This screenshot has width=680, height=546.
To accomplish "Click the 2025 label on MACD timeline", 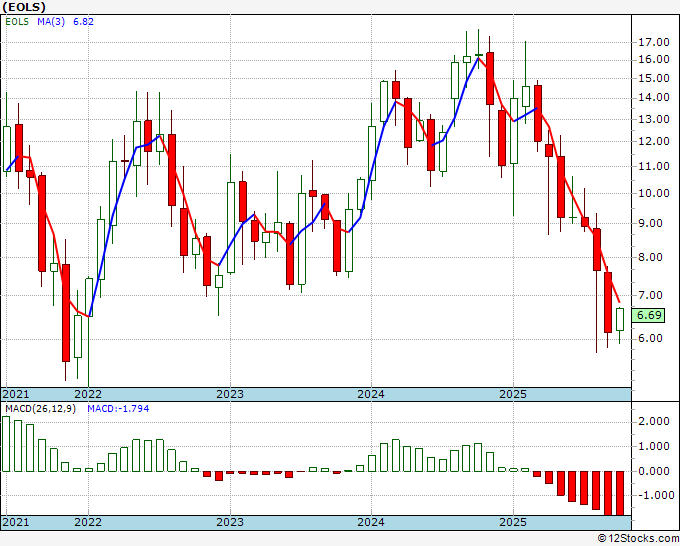I will (x=513, y=522).
